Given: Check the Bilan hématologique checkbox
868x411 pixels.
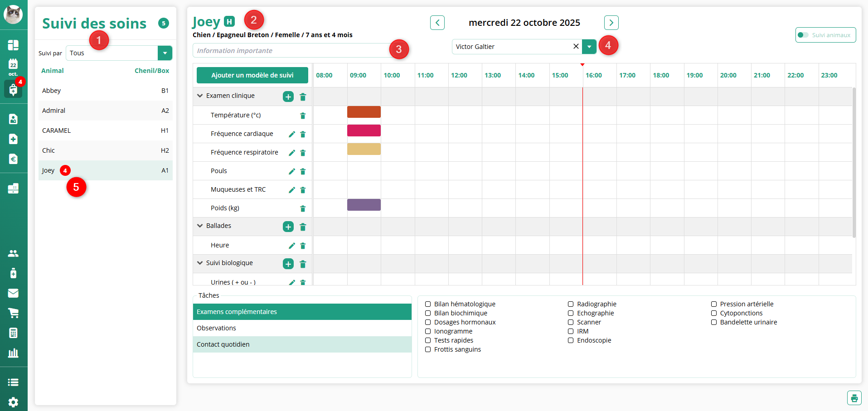Looking at the screenshot, I should click(428, 304).
